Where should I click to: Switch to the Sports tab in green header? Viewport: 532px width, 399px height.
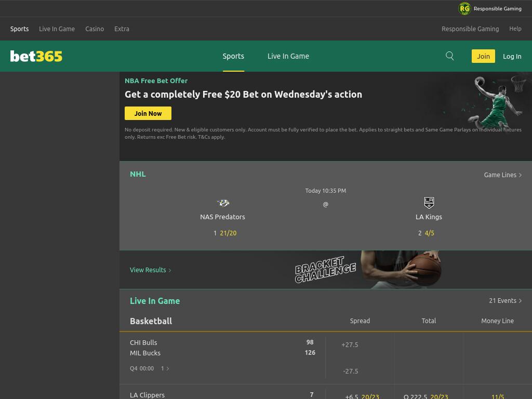pyautogui.click(x=233, y=56)
